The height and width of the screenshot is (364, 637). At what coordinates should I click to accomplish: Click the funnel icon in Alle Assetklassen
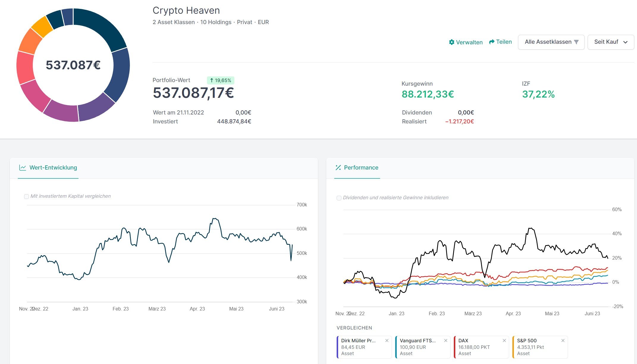(576, 42)
